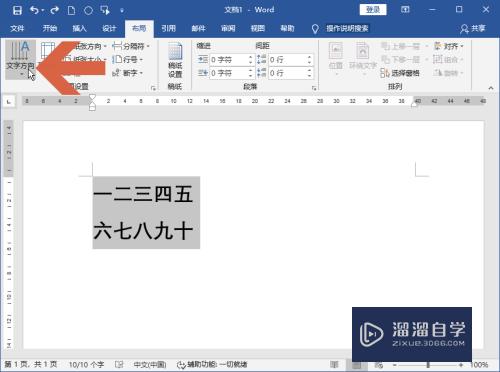This screenshot has width=500, height=372.
Task: Decrease spacing after with stepper arrow
Action: point(310,76)
